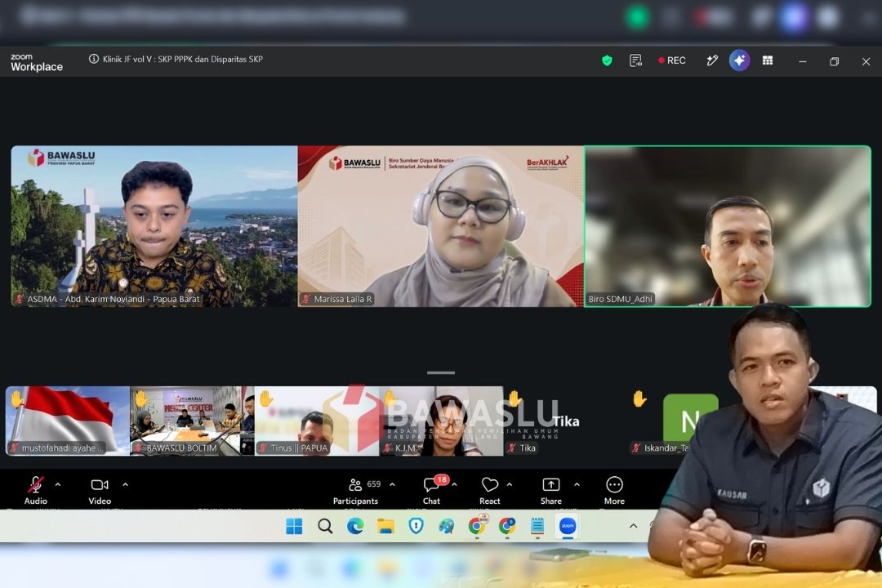882x588 pixels.
Task: Select Marissa Laila R's video tile
Action: click(x=440, y=226)
